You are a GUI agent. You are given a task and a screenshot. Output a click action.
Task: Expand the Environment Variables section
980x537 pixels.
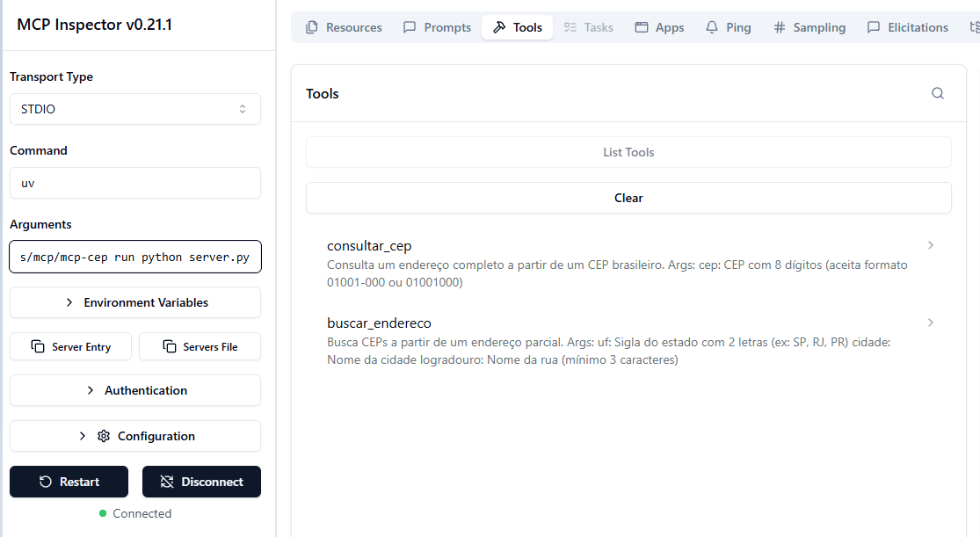coord(135,302)
